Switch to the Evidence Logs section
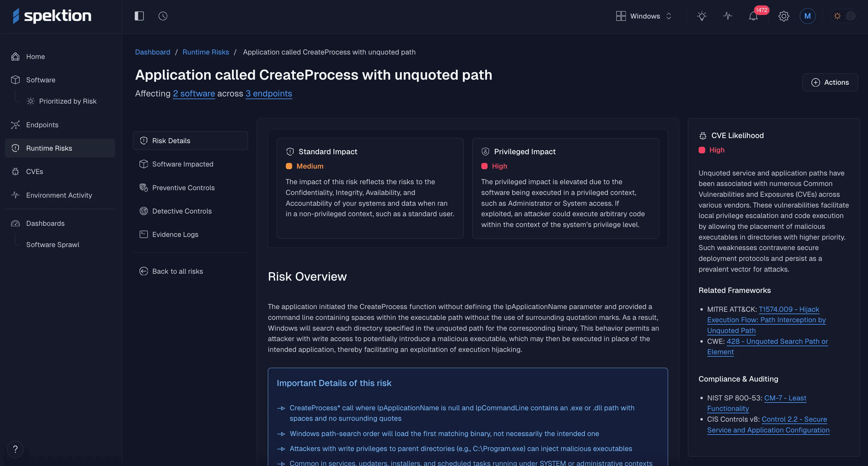 [175, 234]
